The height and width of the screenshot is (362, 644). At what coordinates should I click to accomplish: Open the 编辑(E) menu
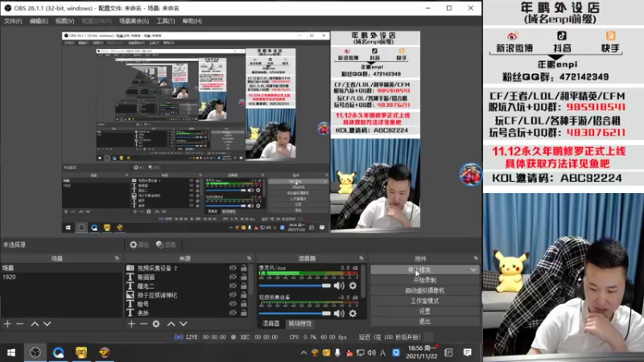pos(39,21)
